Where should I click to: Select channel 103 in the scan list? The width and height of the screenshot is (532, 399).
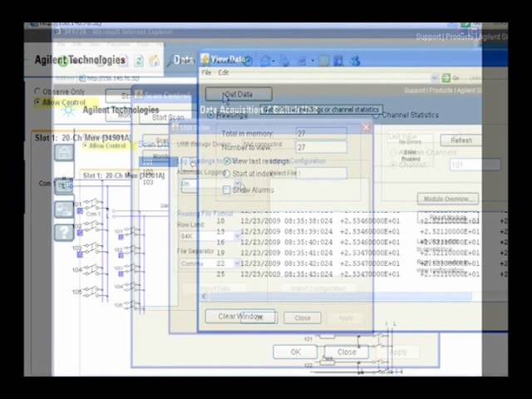[148, 182]
